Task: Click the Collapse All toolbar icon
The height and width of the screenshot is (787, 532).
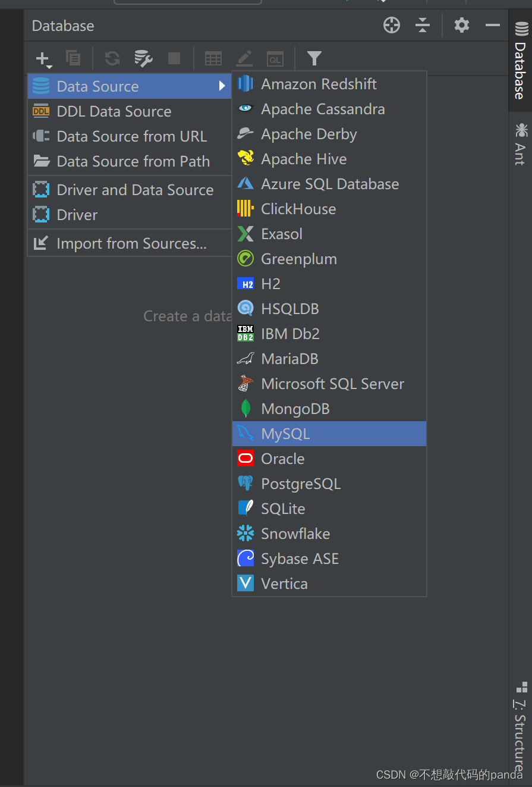Action: click(423, 25)
